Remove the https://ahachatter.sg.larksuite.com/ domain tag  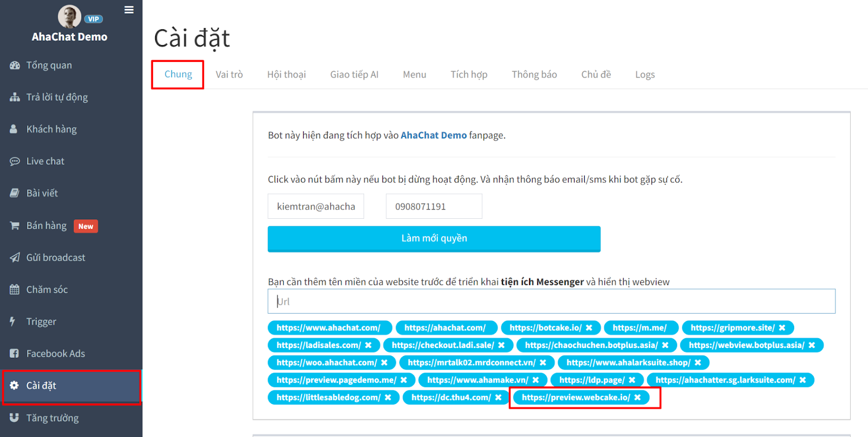coord(803,380)
